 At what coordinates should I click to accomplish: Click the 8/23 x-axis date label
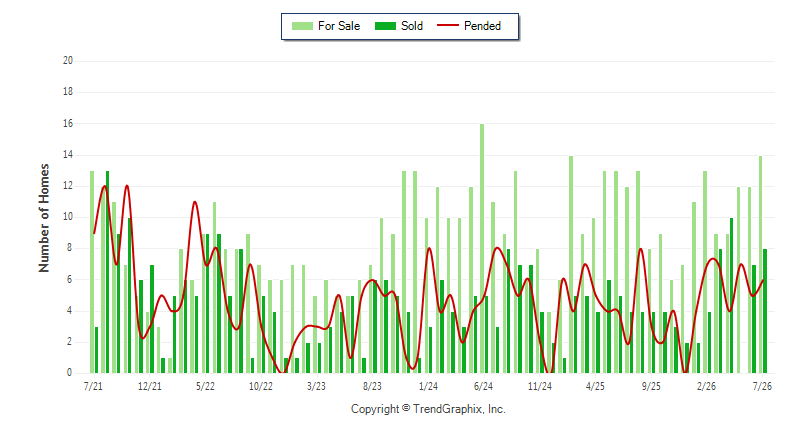coord(372,386)
